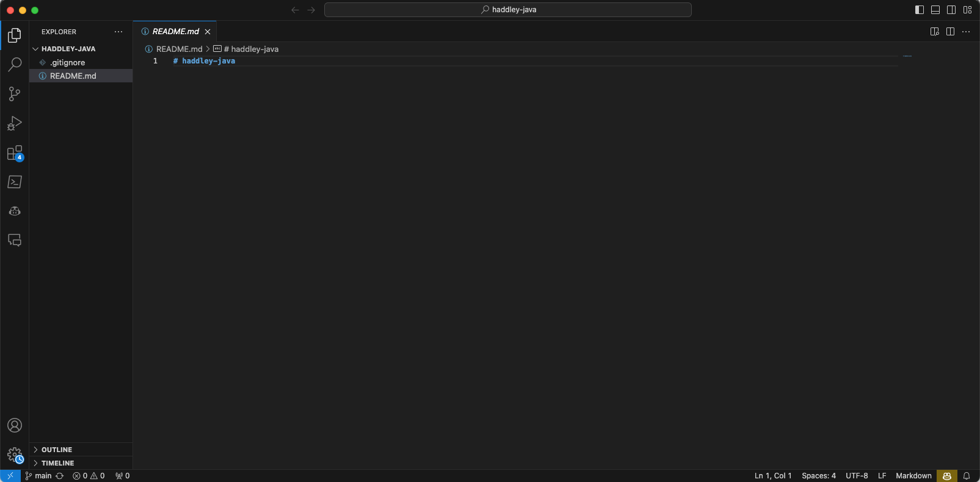Go forward with the navigation arrow

(x=311, y=10)
